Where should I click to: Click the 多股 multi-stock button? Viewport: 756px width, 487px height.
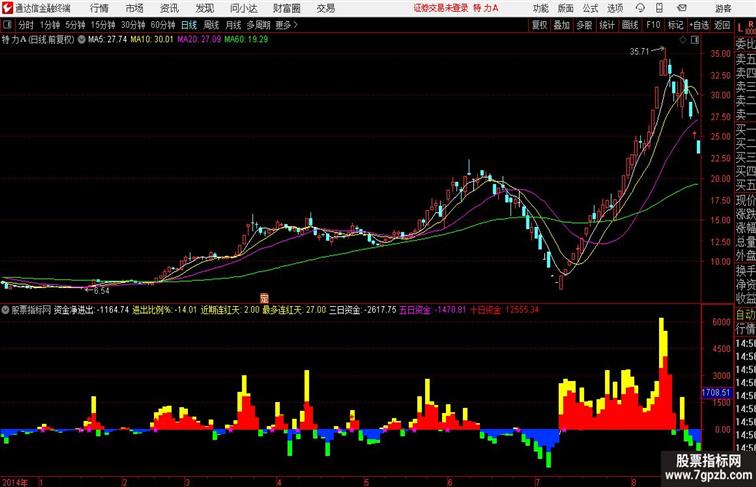(584, 25)
